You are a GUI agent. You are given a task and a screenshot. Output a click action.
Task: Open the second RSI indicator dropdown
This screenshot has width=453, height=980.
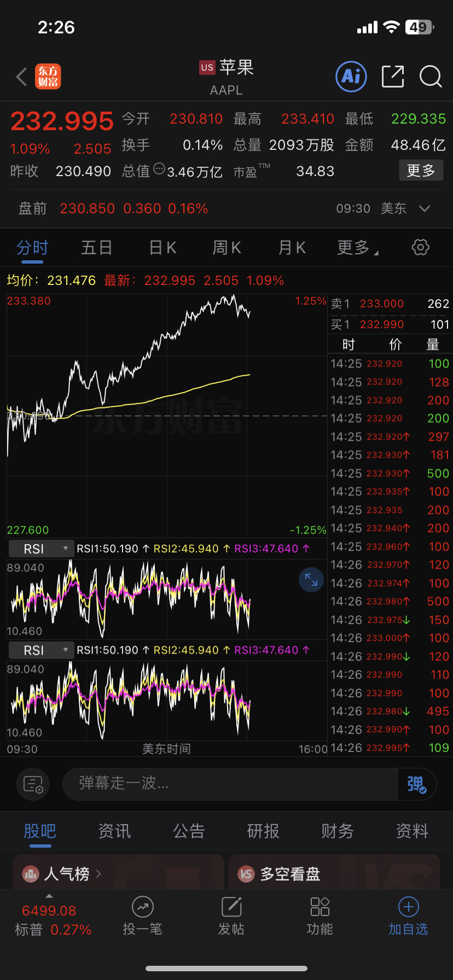41,650
